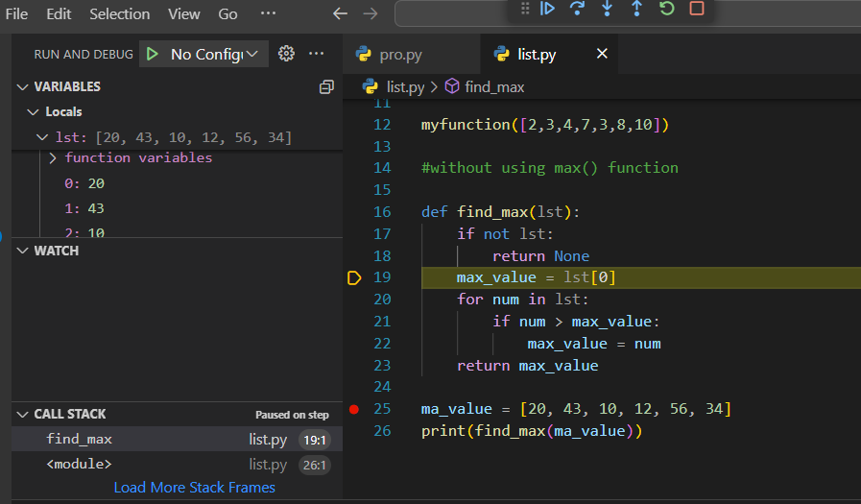Restart the debugging session
The width and height of the screenshot is (861, 504).
click(x=666, y=9)
